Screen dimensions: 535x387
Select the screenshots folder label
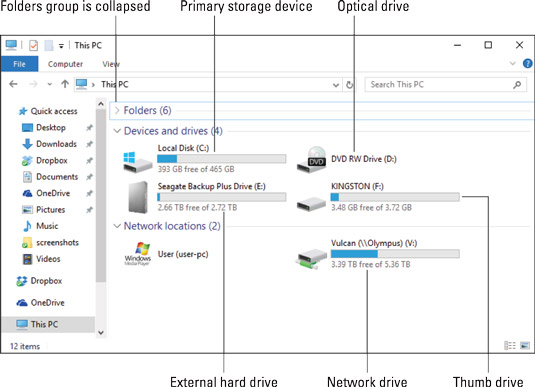(x=57, y=242)
